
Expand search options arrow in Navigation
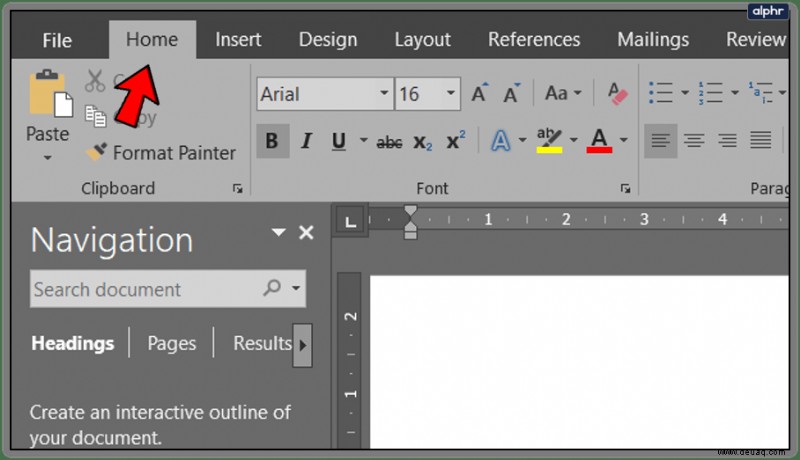click(296, 288)
